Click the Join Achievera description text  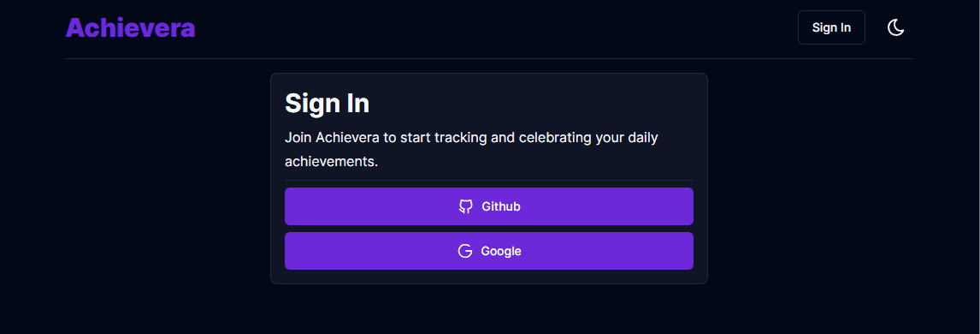pos(471,150)
